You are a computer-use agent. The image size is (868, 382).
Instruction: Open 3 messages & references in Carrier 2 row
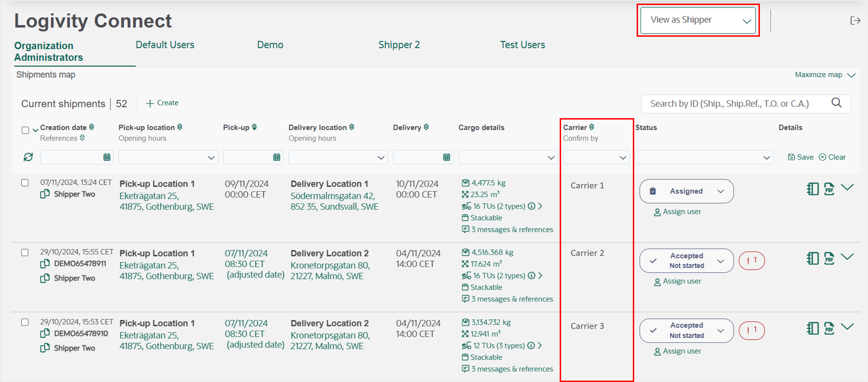pyautogui.click(x=508, y=299)
